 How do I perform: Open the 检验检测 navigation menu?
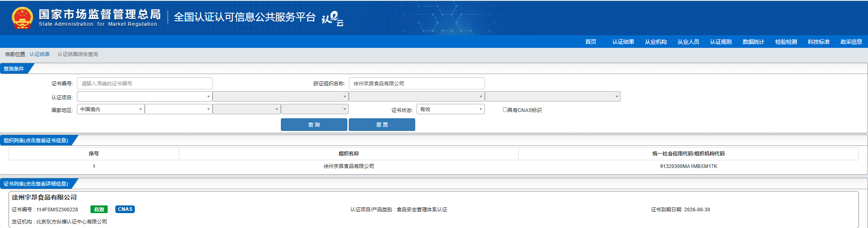(x=786, y=42)
